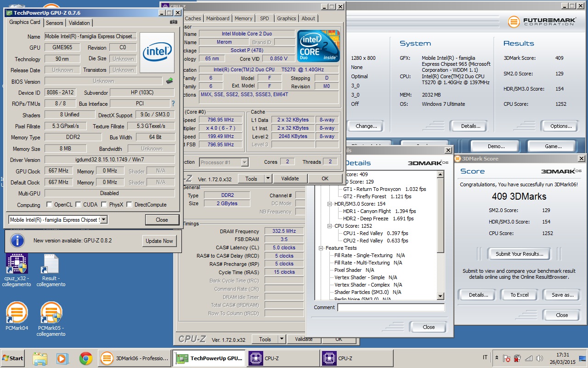Click the Details scrollbar down arrow
This screenshot has width=588, height=368.
coord(441,296)
